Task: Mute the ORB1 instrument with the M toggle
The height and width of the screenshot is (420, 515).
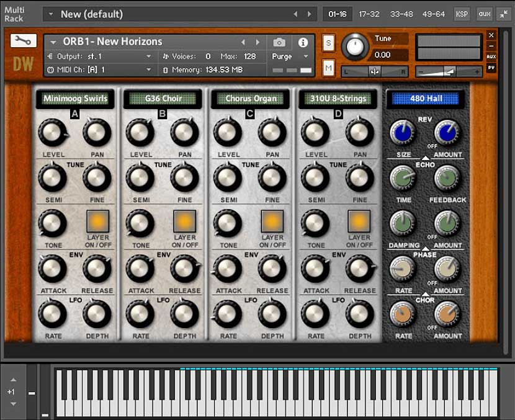Action: [x=328, y=67]
